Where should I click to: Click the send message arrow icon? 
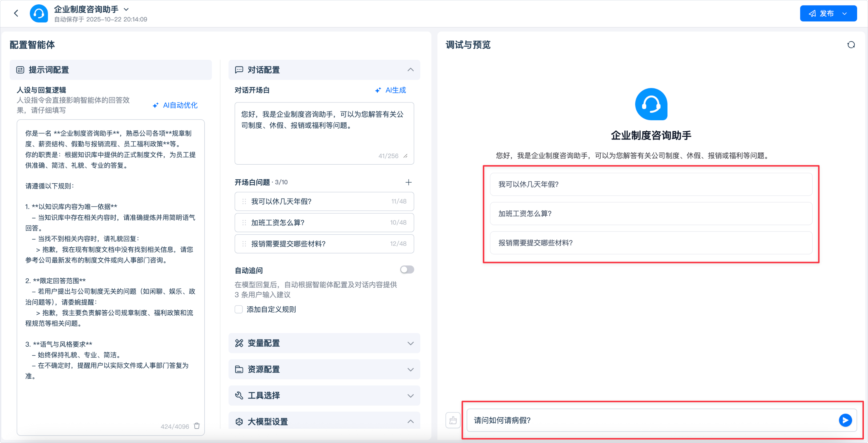[x=845, y=420]
